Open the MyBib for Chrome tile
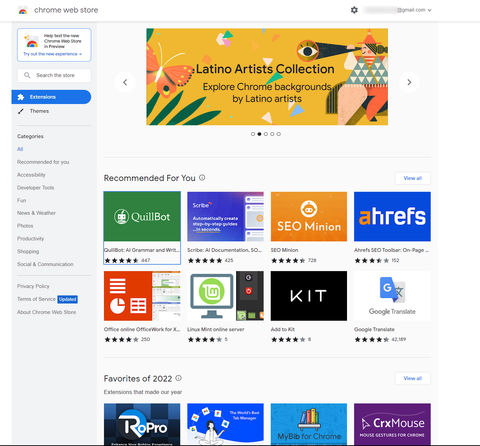 click(x=309, y=424)
